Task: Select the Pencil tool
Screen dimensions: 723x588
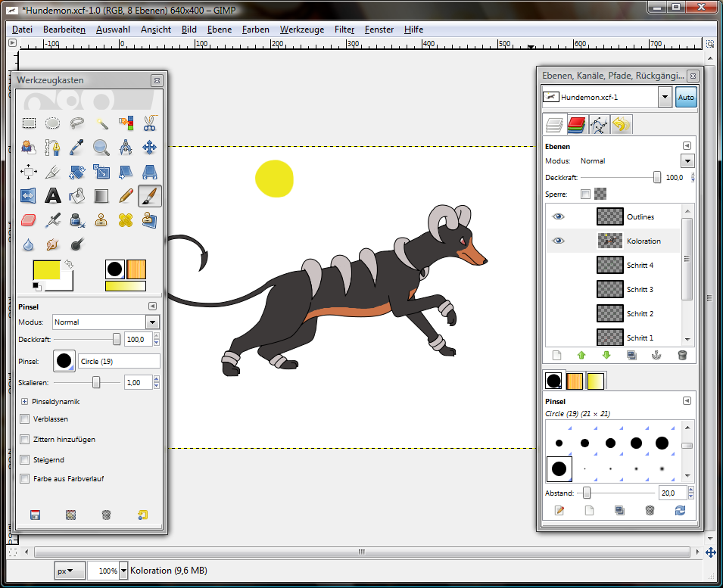Action: point(126,196)
